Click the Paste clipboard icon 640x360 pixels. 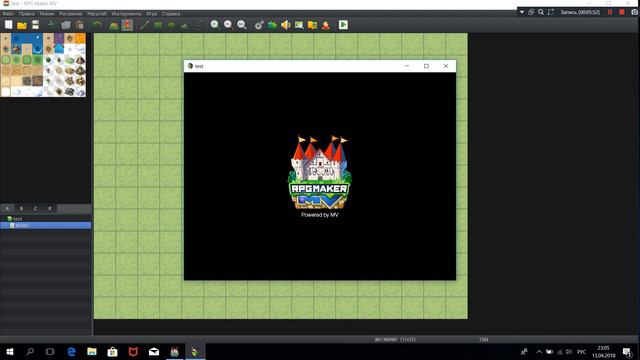tap(80, 25)
